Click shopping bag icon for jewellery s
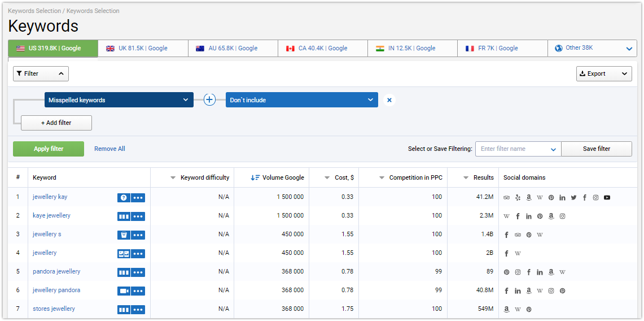Viewport: 644px width, 321px height. tap(124, 235)
